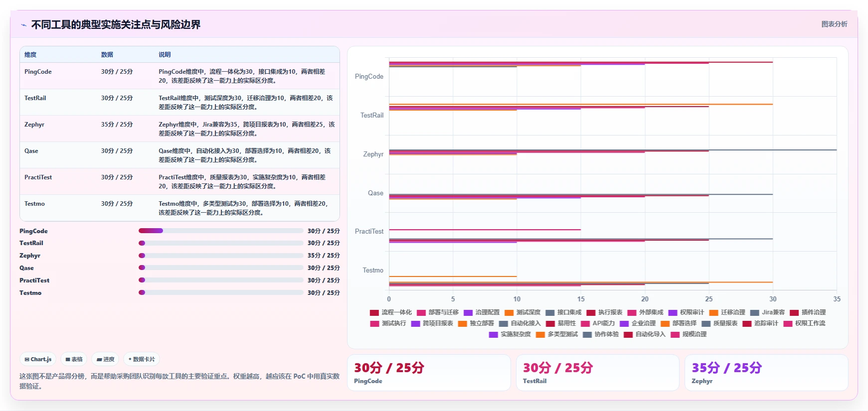Toggle the 测试深度 legend series

pyautogui.click(x=522, y=312)
